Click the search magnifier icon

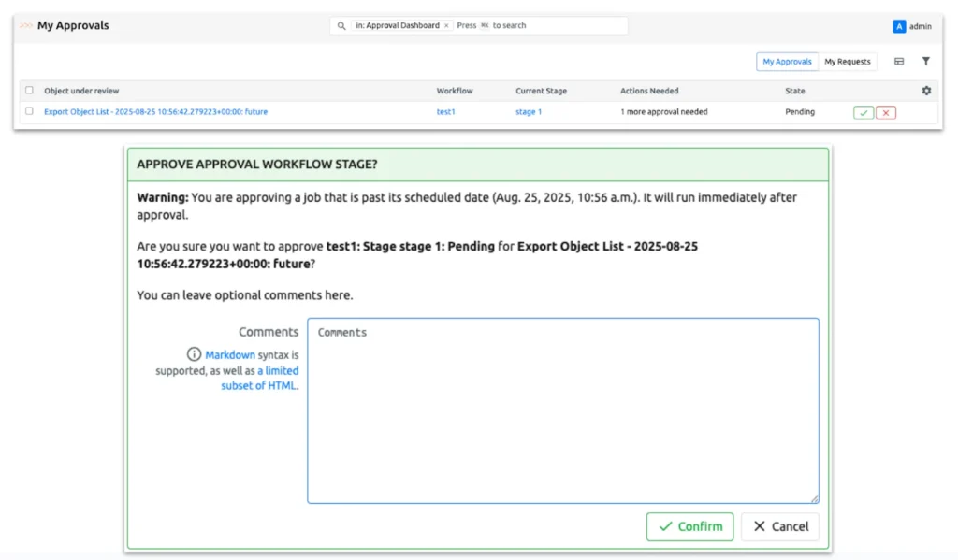click(341, 25)
